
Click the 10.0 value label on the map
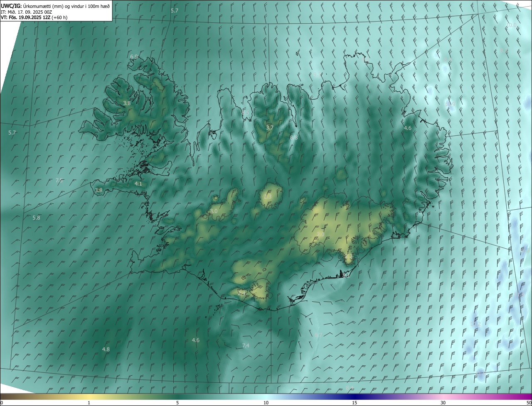512,25
